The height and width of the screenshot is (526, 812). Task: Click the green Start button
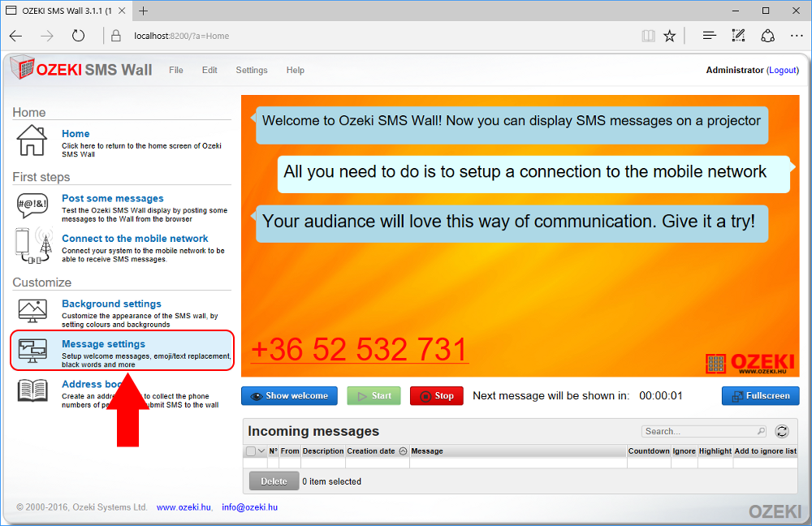point(374,395)
